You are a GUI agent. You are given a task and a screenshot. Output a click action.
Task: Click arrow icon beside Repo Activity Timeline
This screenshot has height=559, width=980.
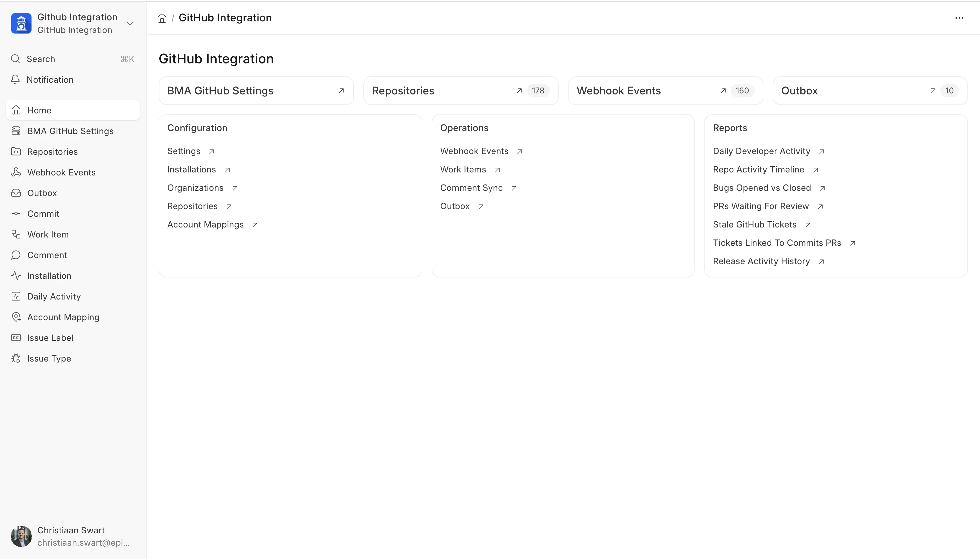pos(816,170)
